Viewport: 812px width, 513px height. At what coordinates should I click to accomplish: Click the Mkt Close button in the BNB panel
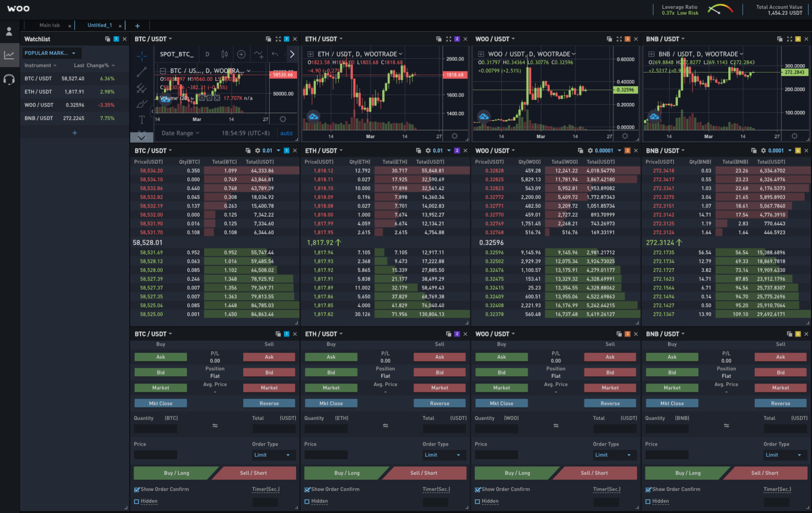[672, 403]
